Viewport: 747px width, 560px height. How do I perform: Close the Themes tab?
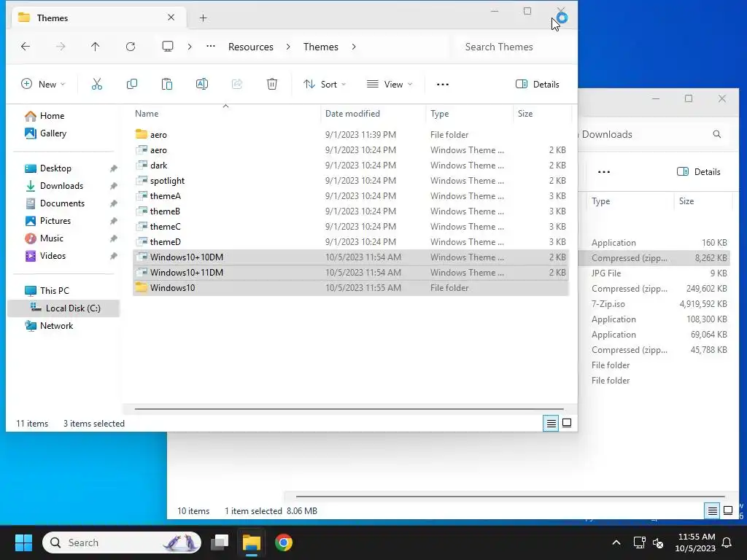point(171,17)
